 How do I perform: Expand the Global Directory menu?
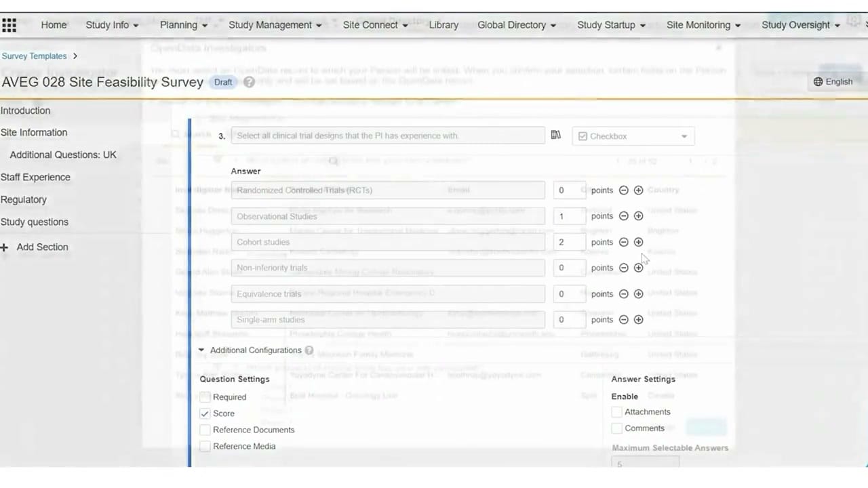(517, 25)
